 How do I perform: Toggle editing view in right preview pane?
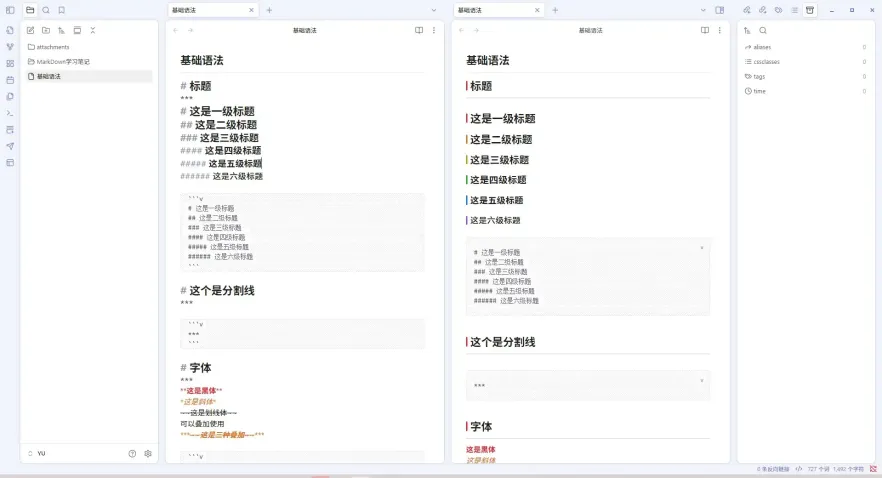pyautogui.click(x=705, y=30)
